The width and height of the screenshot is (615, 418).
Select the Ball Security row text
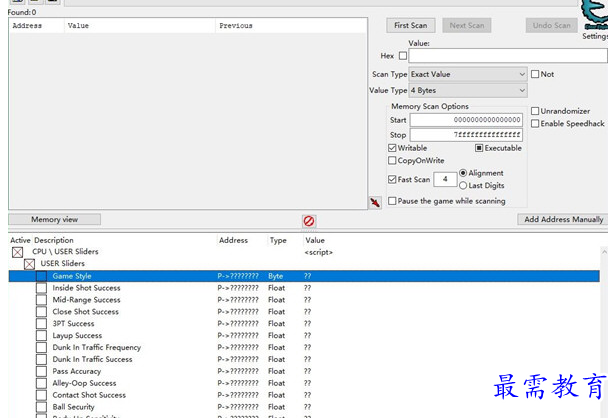[x=73, y=407]
